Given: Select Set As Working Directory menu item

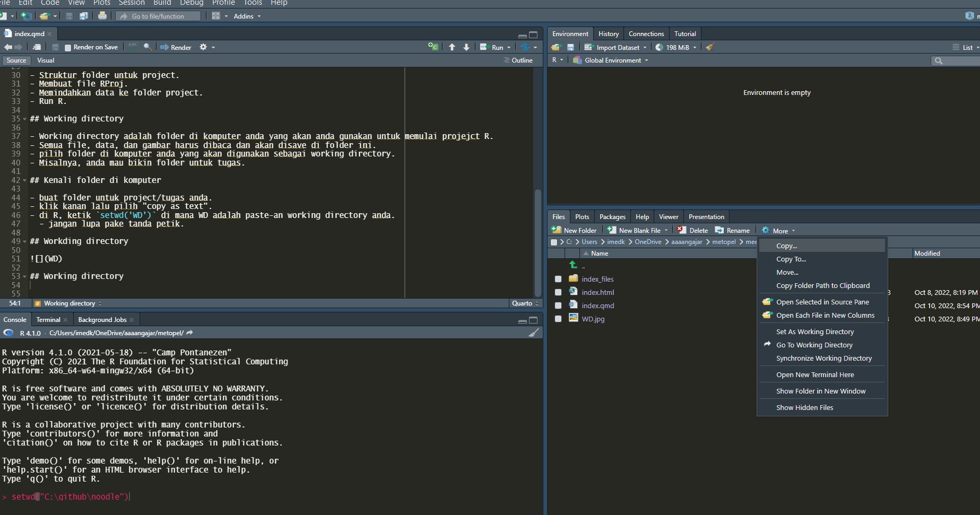Looking at the screenshot, I should tap(815, 331).
